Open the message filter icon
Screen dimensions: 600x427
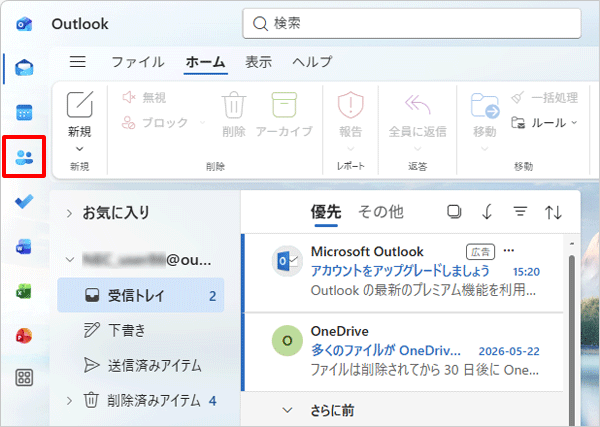(x=520, y=211)
